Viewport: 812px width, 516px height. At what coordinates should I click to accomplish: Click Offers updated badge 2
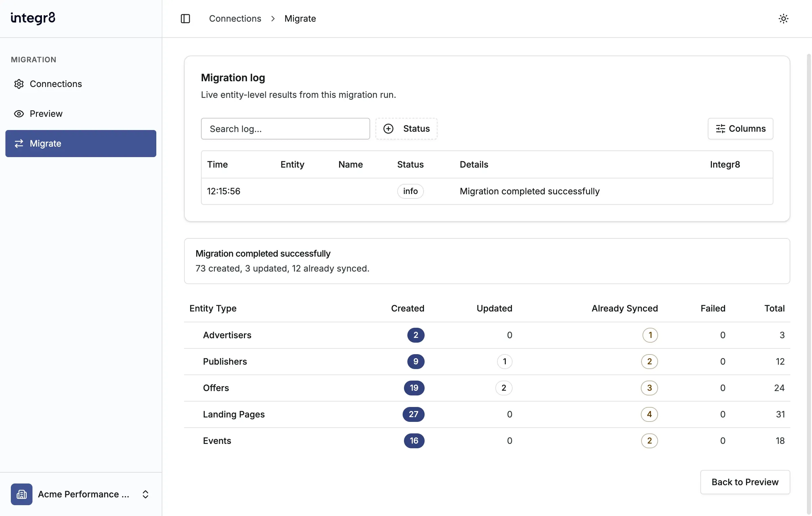click(504, 388)
